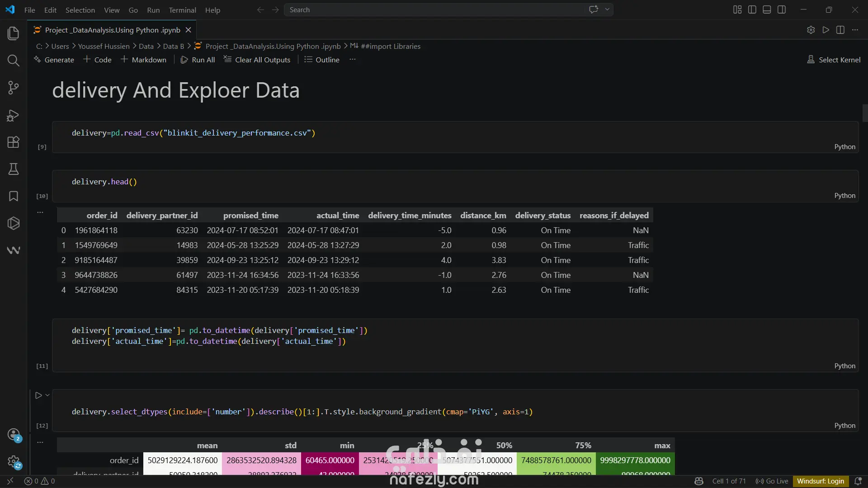Image resolution: width=868 pixels, height=488 pixels.
Task: Open the Help menu
Action: [212, 10]
